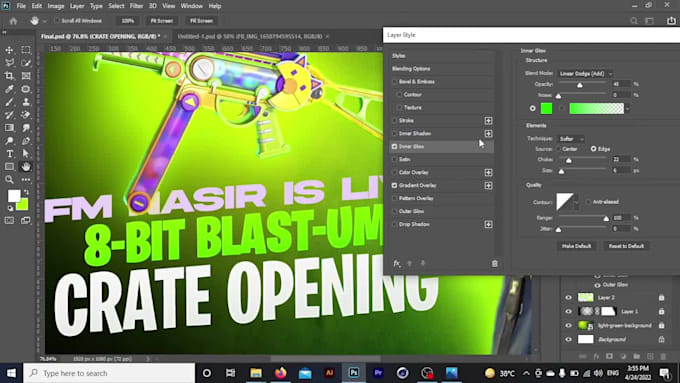This screenshot has width=680, height=383.
Task: Uncheck the Inner Glow effect
Action: [394, 147]
